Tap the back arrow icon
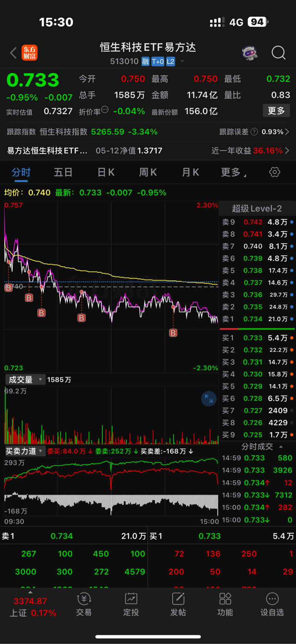This screenshot has height=644, width=296. click(13, 53)
